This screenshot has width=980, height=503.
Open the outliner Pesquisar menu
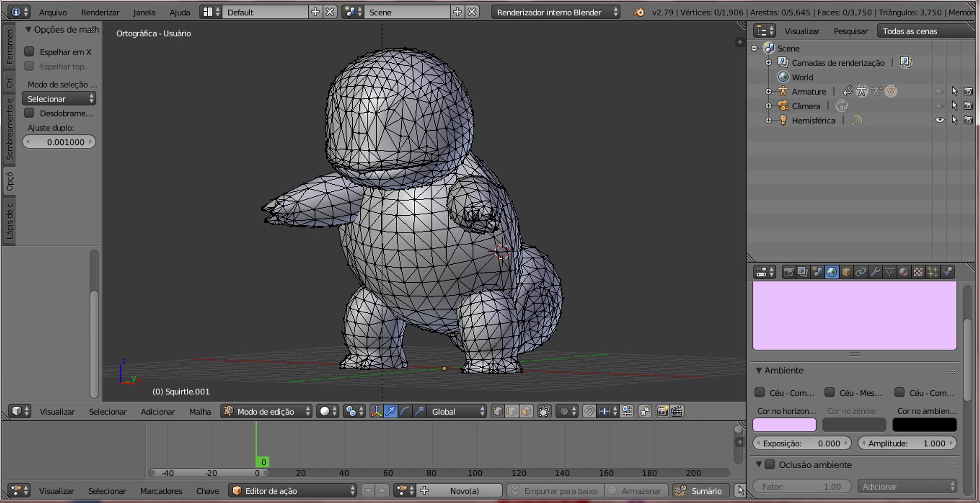click(850, 31)
